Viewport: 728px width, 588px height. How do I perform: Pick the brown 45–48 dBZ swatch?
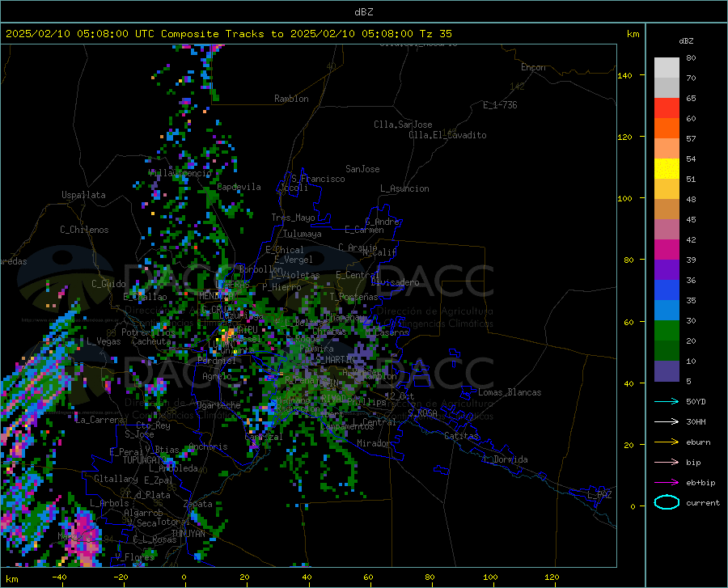click(667, 209)
